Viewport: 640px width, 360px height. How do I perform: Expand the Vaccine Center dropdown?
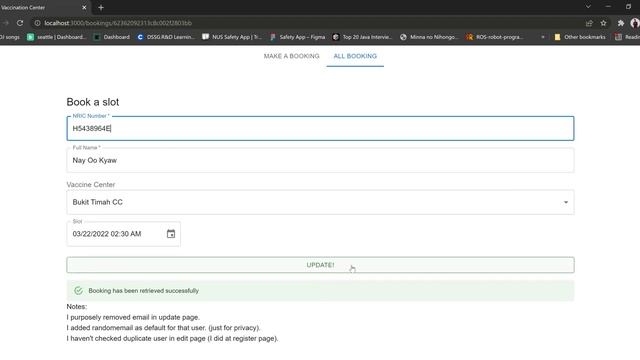(320, 202)
